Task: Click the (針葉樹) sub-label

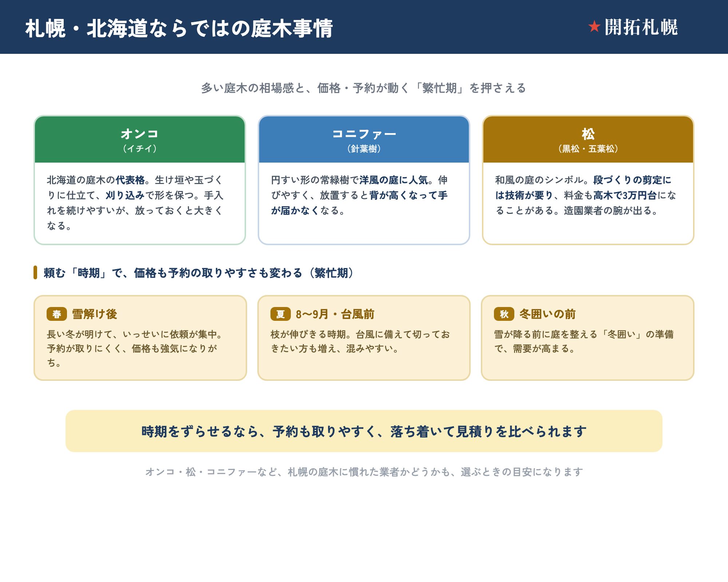Action: (x=364, y=149)
